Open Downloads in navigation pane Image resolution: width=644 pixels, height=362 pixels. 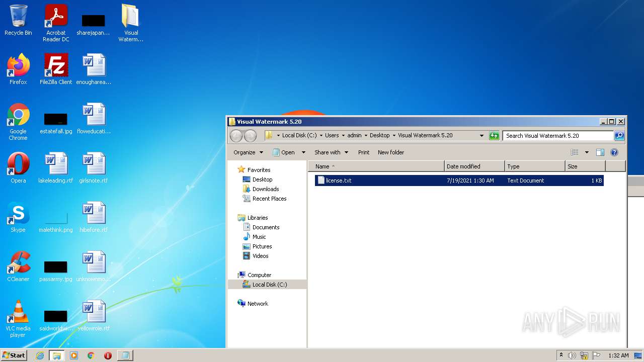click(x=266, y=189)
